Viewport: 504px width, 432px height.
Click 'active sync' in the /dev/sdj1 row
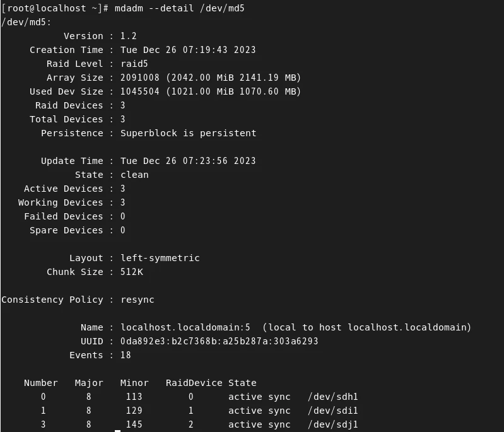(259, 424)
